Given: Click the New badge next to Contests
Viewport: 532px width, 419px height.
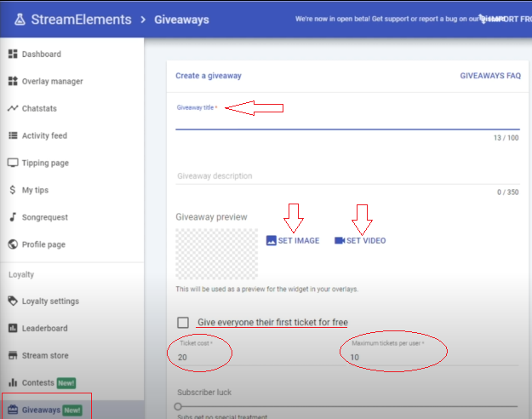Looking at the screenshot, I should pos(66,383).
